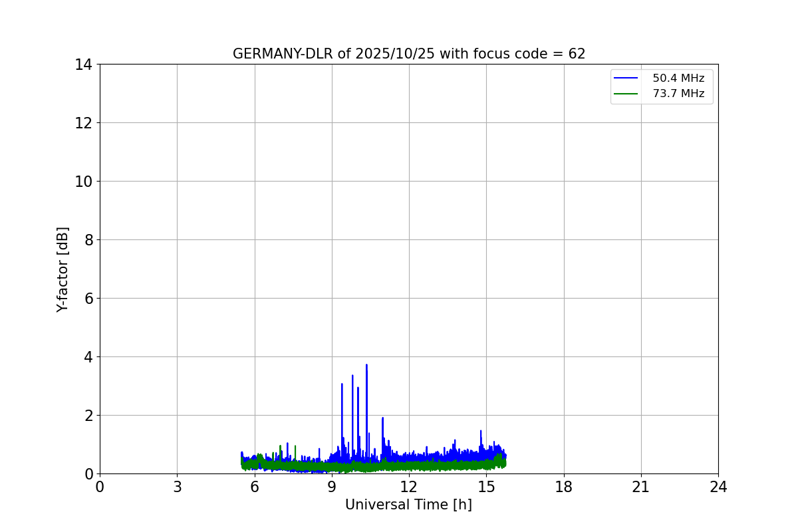Click the x-axis tick label 18

[x=564, y=487]
